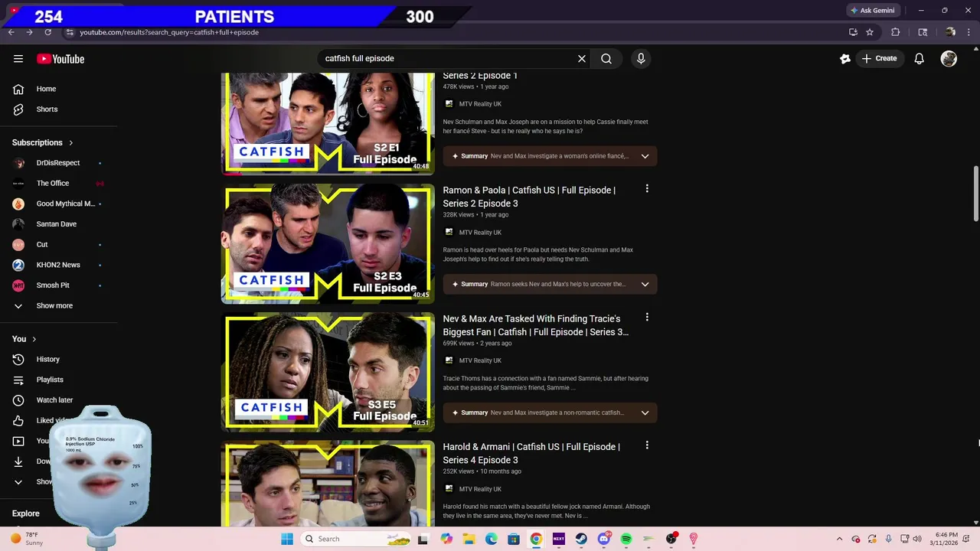Open the notifications bell

click(x=920, y=58)
